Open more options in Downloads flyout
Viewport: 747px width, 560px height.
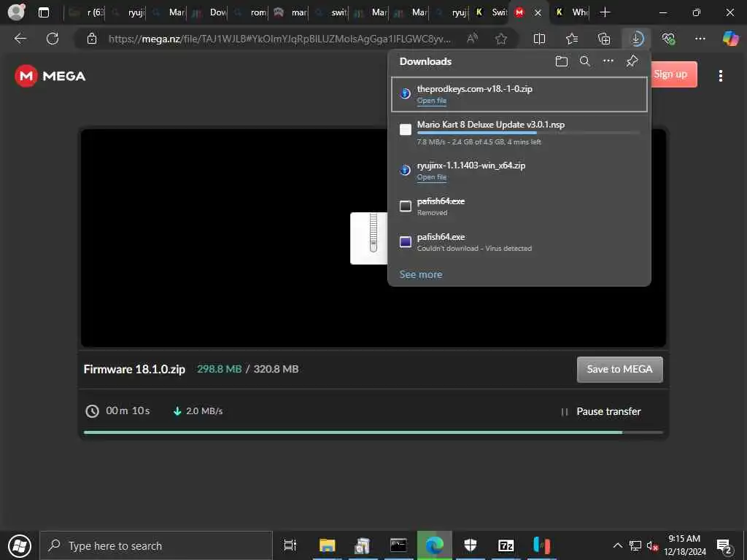click(608, 61)
